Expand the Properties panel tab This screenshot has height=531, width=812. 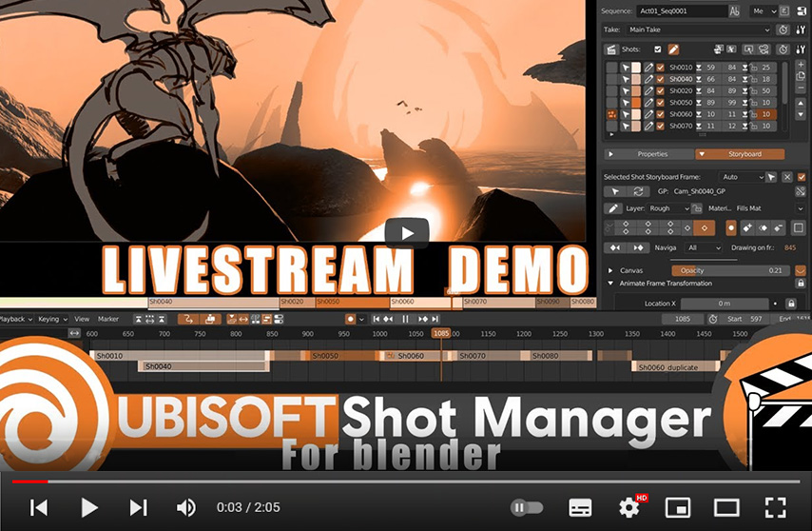(x=648, y=154)
